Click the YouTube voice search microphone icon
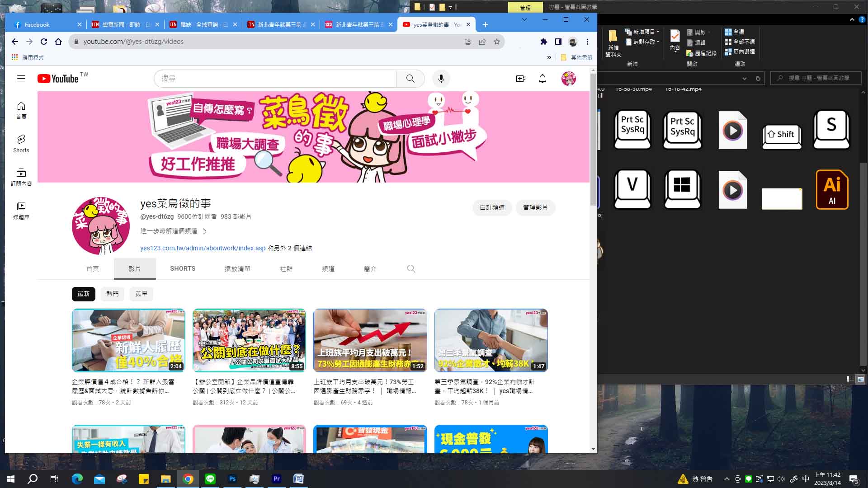The width and height of the screenshot is (868, 488). (441, 79)
